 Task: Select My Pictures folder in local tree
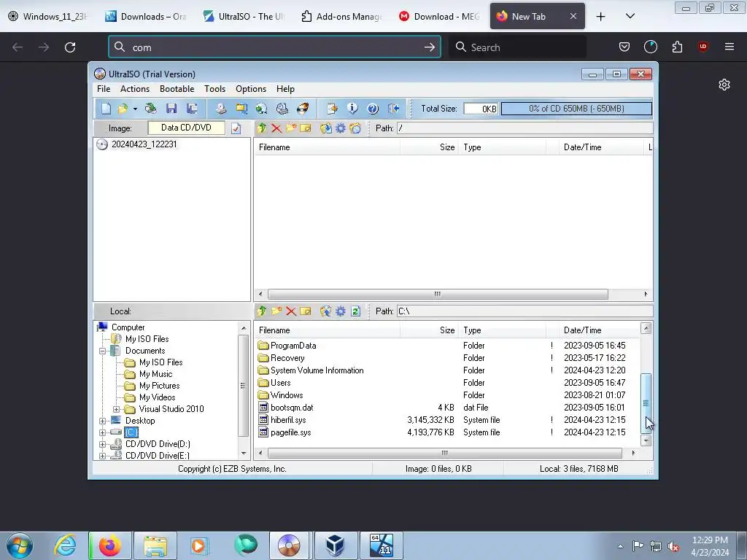click(x=159, y=386)
